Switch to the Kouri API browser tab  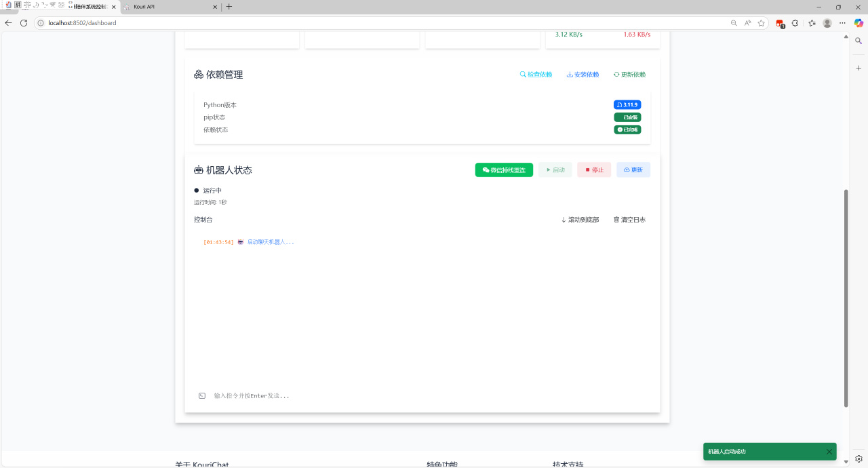(x=170, y=7)
